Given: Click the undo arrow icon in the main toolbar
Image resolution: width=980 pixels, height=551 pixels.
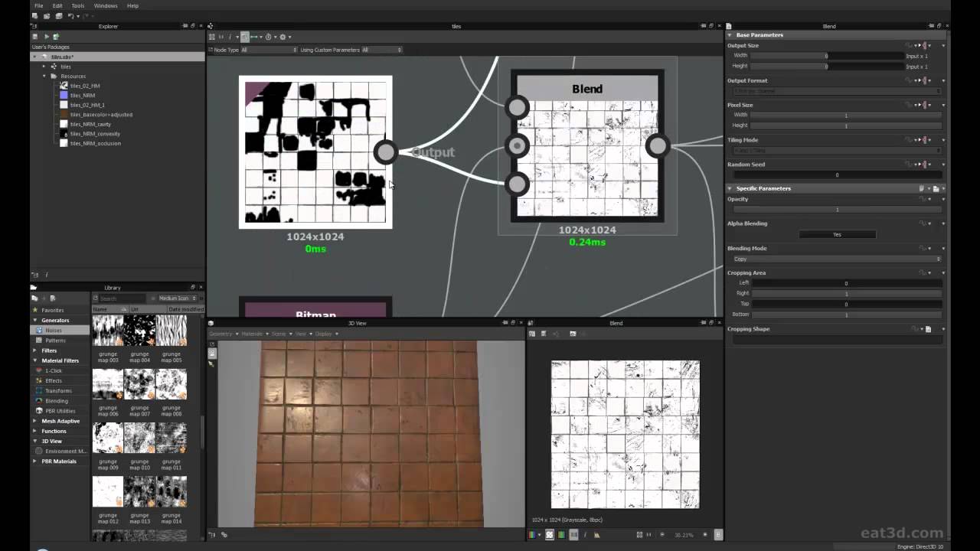Looking at the screenshot, I should (x=70, y=16).
